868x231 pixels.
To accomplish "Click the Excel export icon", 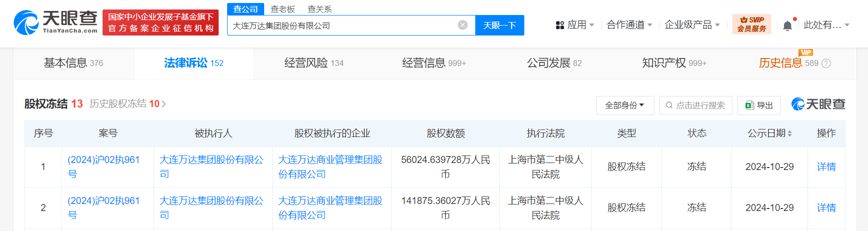I will click(749, 105).
